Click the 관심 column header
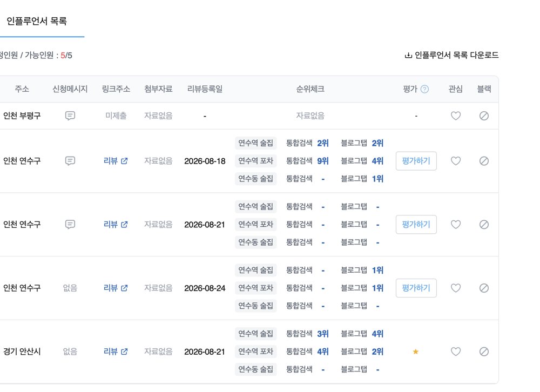540x392 pixels. point(456,89)
